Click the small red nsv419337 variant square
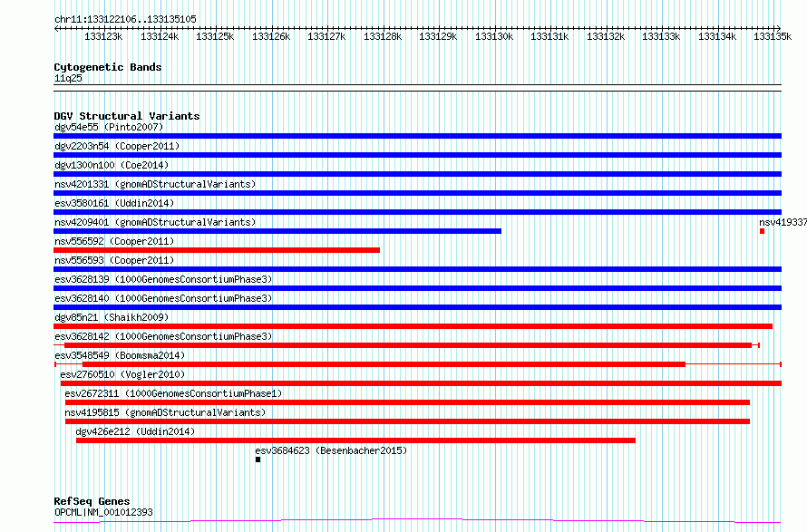Screen dimensions: 807x532 763,231
